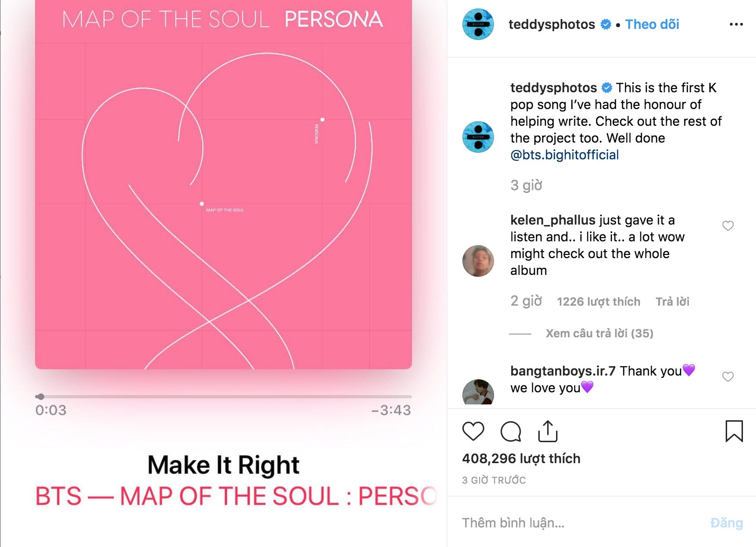Like kelen_phallus's comment
This screenshot has height=547, width=756.
point(728,226)
